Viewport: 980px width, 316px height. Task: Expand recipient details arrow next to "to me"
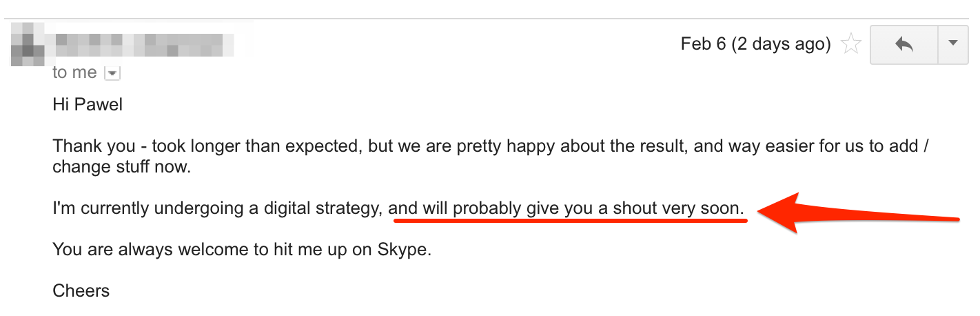point(111,72)
